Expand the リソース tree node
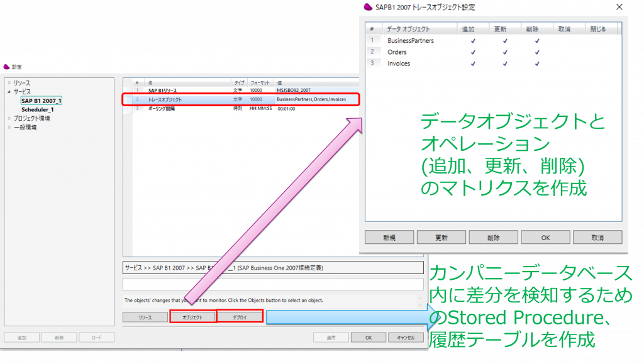The image size is (644, 364). (9, 83)
